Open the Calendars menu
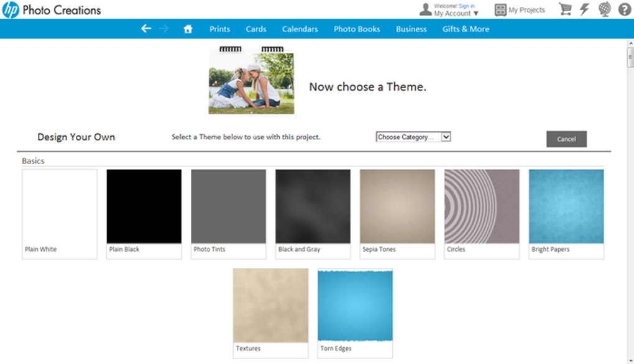The image size is (634, 364). point(300,29)
